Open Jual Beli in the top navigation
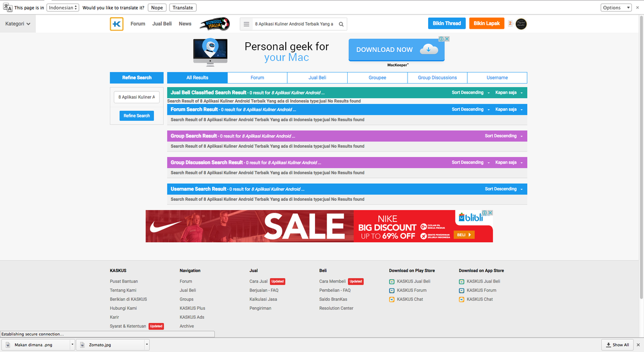 (162, 24)
